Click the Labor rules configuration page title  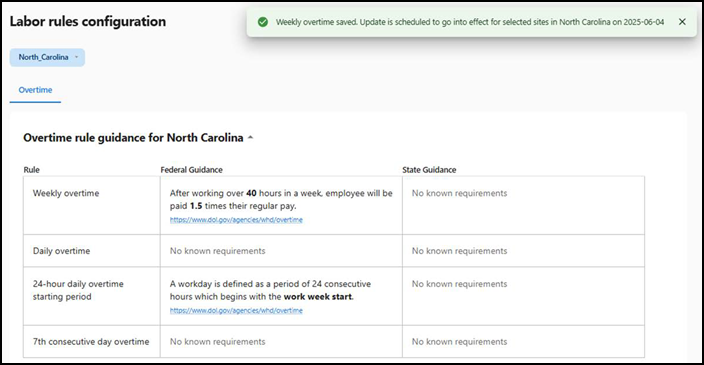click(x=88, y=22)
